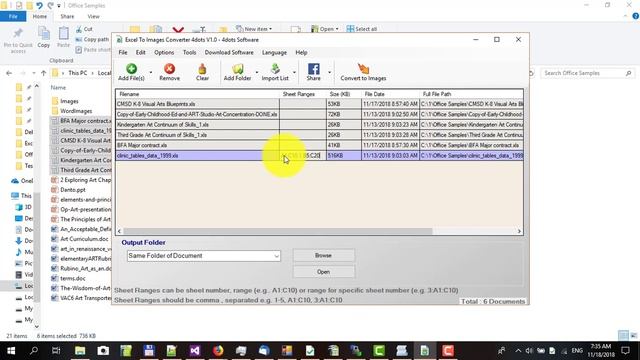Click the Open output folder button
This screenshot has height=360, width=640.
pos(323,272)
